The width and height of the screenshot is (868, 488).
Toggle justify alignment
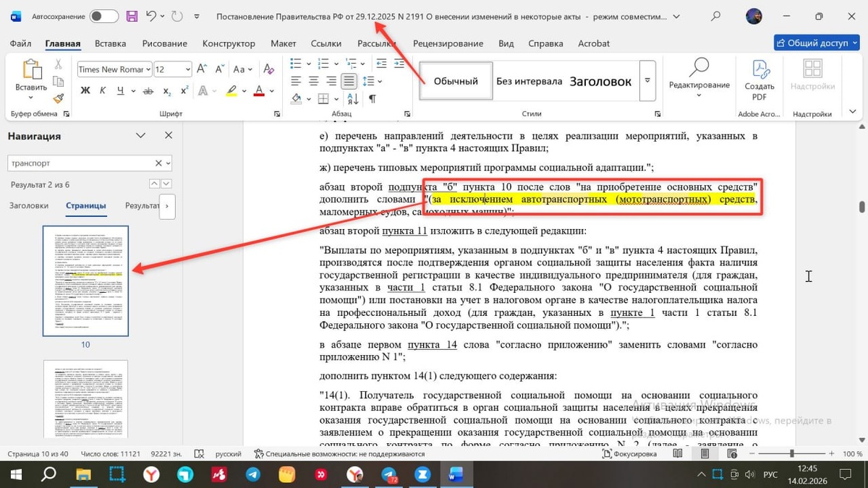[x=349, y=81]
